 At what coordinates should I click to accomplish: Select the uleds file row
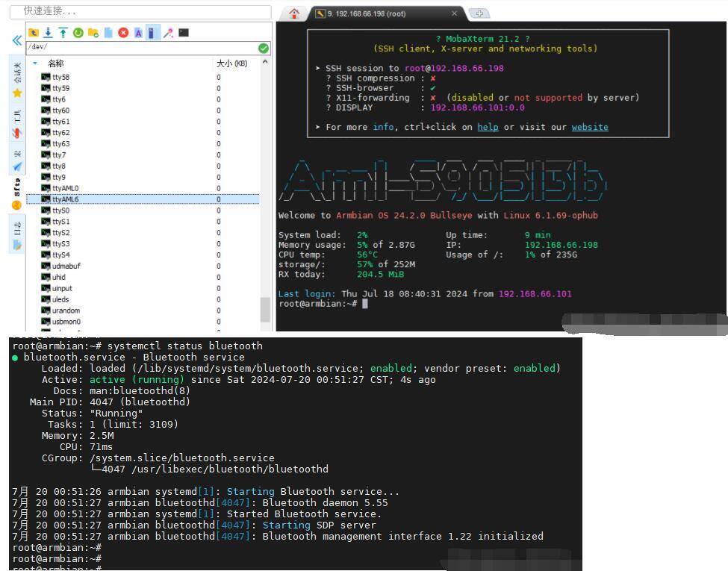[143, 300]
